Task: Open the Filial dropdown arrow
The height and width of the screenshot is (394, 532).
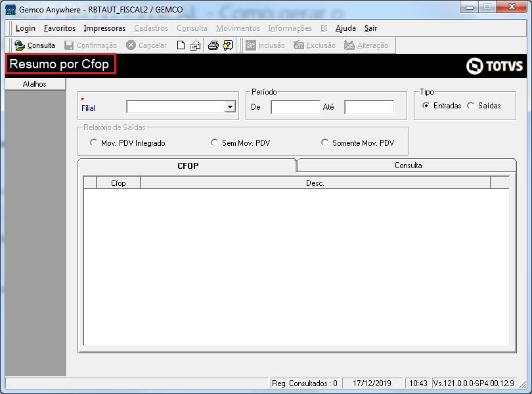Action: pos(230,107)
